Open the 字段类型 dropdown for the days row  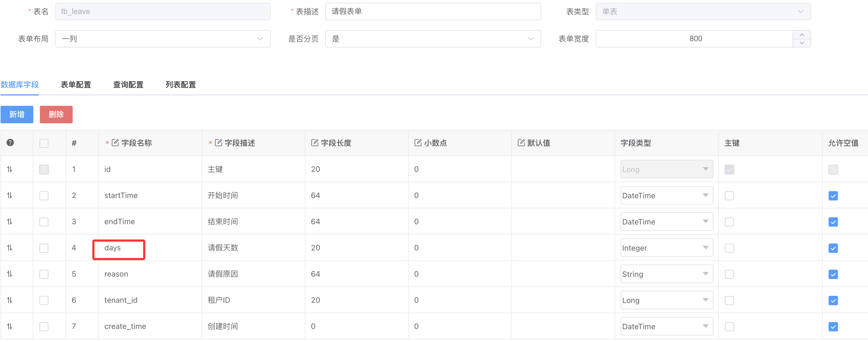coord(666,248)
